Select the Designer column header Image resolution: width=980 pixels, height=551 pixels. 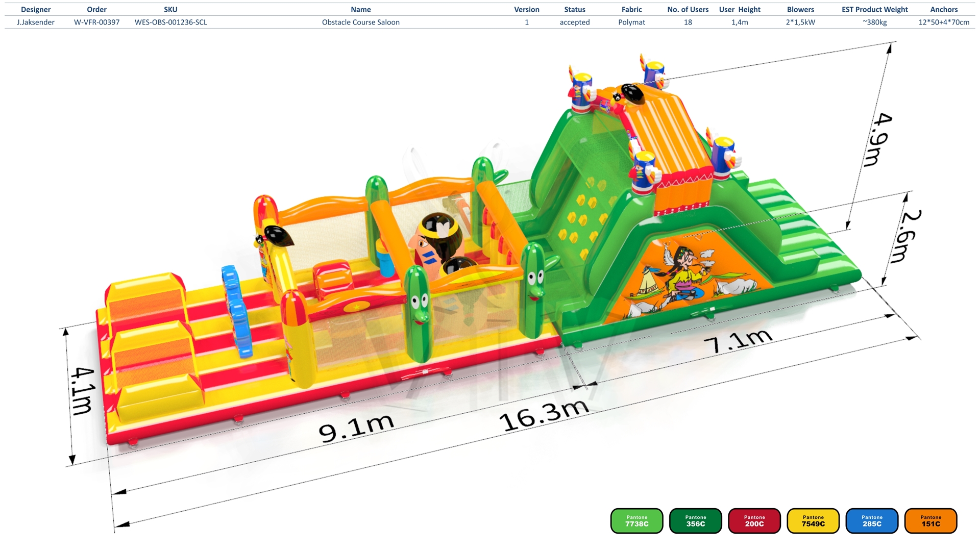[36, 10]
